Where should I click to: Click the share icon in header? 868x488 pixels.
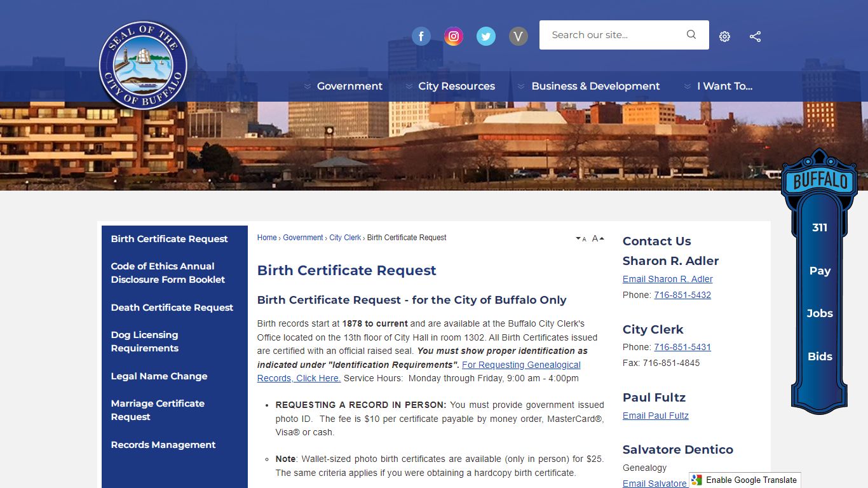coord(755,37)
